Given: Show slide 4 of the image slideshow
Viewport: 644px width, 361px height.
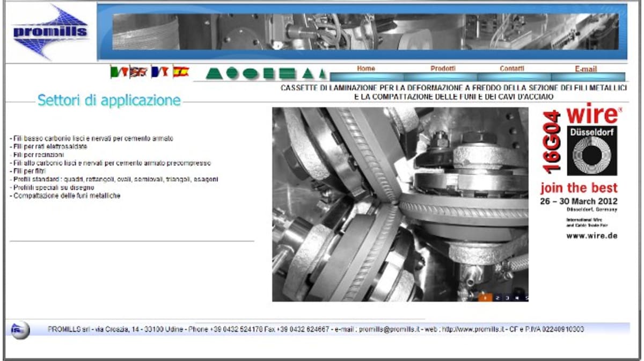Looking at the screenshot, I should click(x=517, y=297).
